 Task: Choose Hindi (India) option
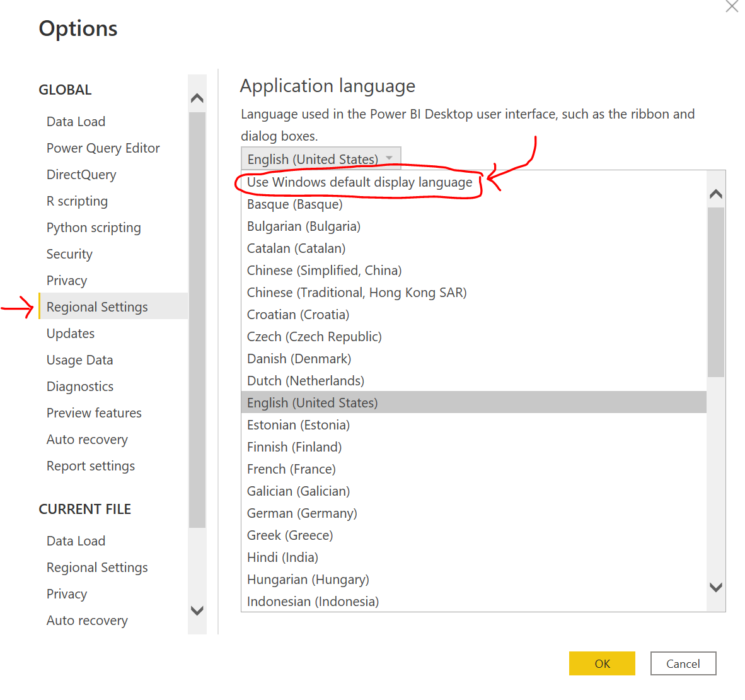pos(474,557)
